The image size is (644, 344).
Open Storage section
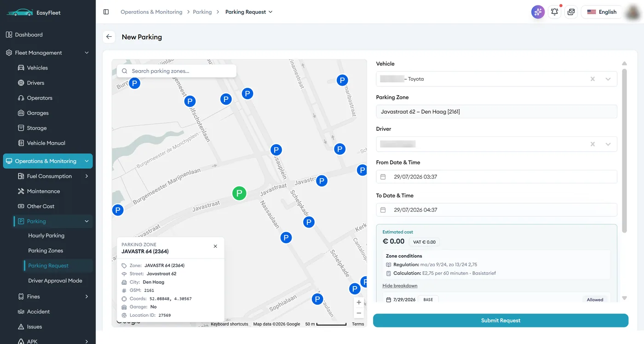[37, 128]
